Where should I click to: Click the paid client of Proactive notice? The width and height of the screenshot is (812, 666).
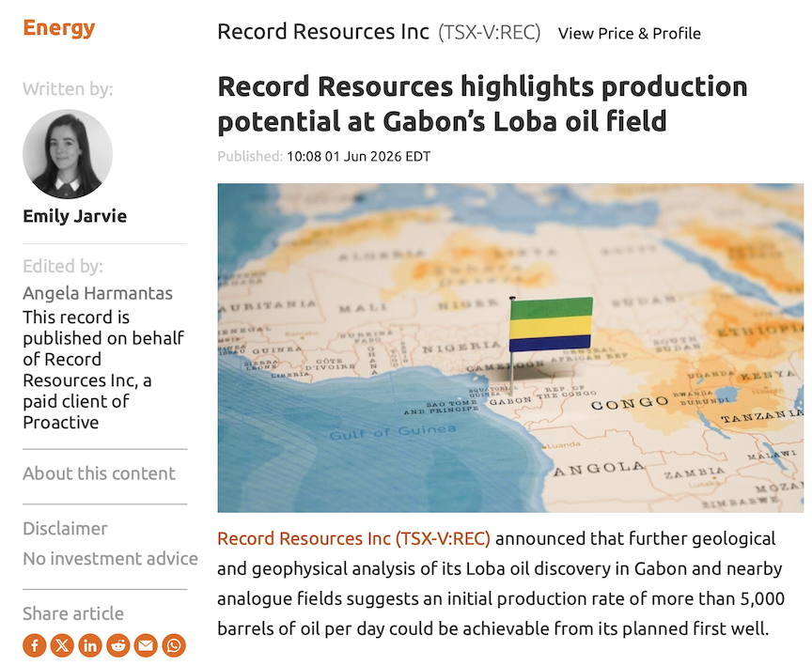tap(103, 369)
